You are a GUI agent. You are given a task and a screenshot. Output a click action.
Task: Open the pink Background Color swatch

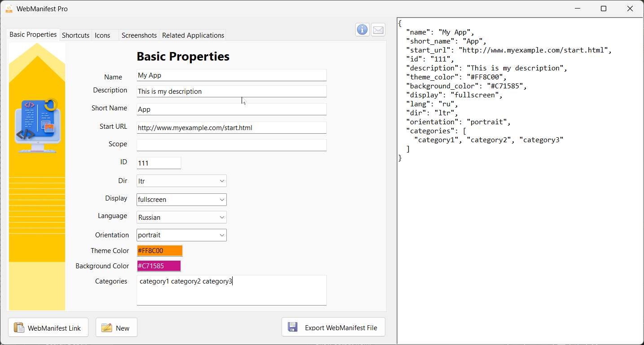159,266
